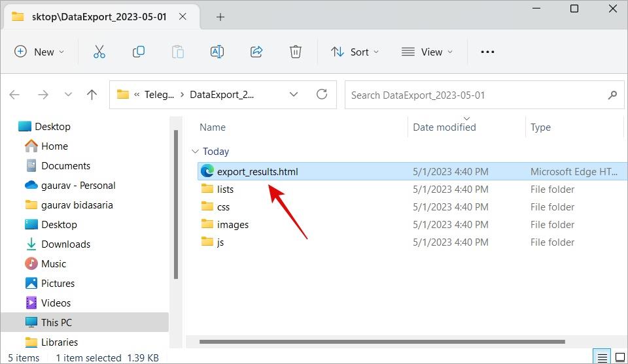The image size is (628, 364).
Task: Click the Cut scissors icon
Action: point(99,52)
